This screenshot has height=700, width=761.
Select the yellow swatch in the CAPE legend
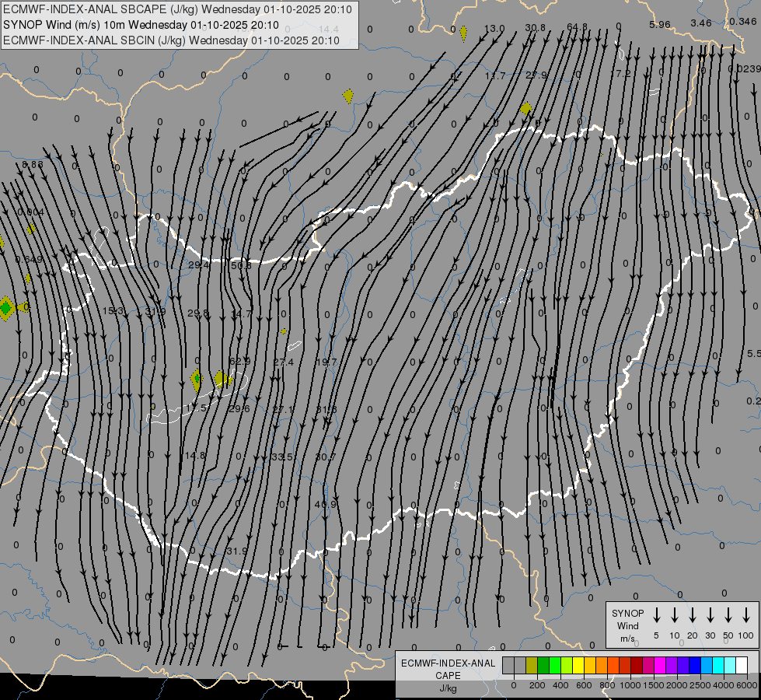[578, 665]
